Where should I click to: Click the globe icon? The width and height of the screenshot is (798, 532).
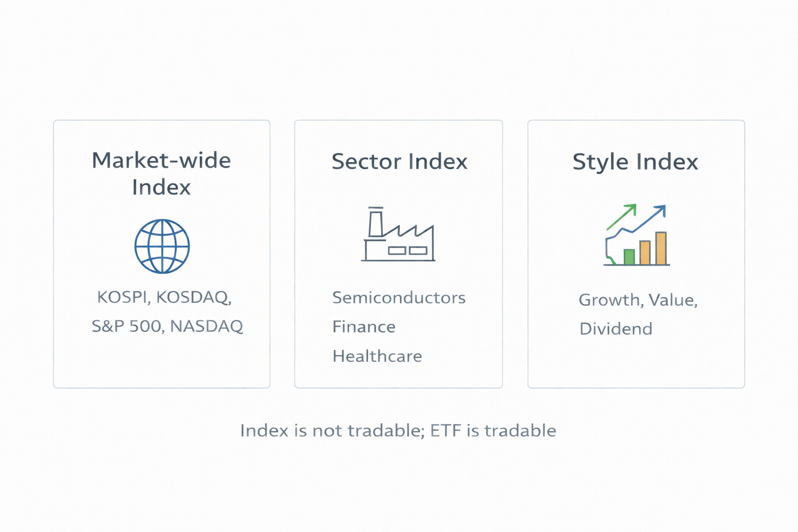click(x=162, y=246)
